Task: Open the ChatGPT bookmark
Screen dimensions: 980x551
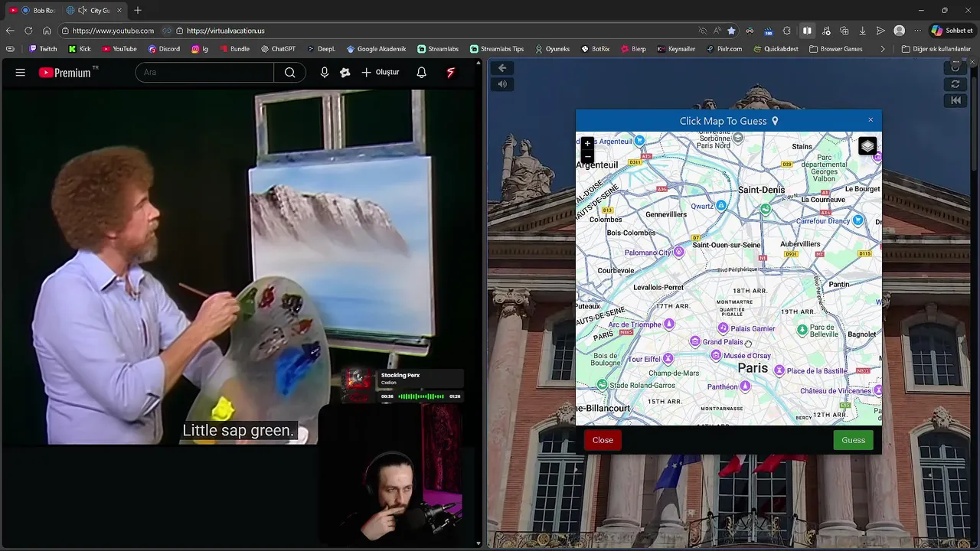Action: pos(278,49)
